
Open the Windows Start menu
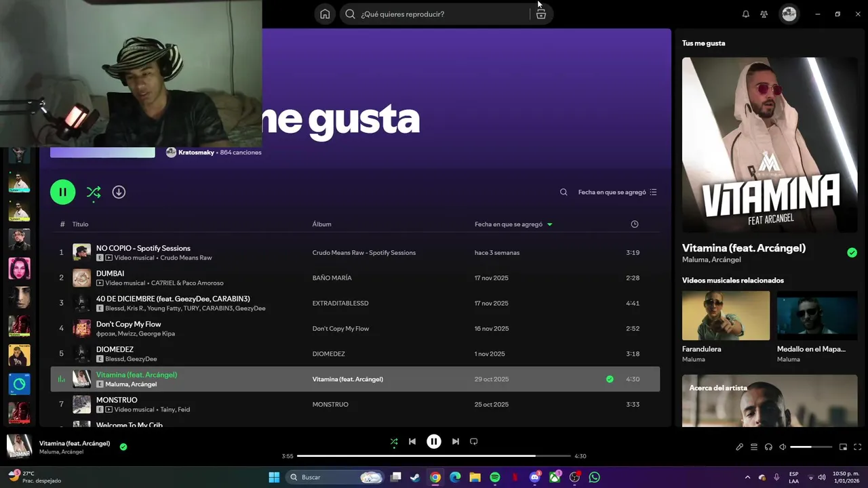[x=274, y=477]
